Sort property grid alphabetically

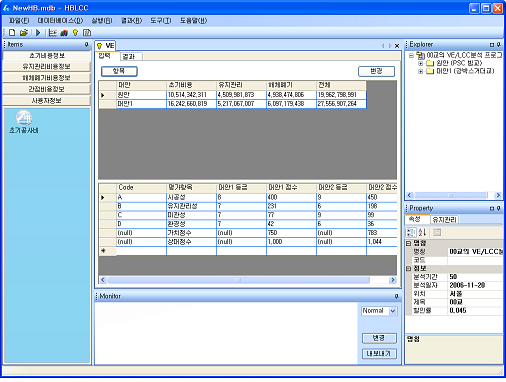tap(422, 232)
